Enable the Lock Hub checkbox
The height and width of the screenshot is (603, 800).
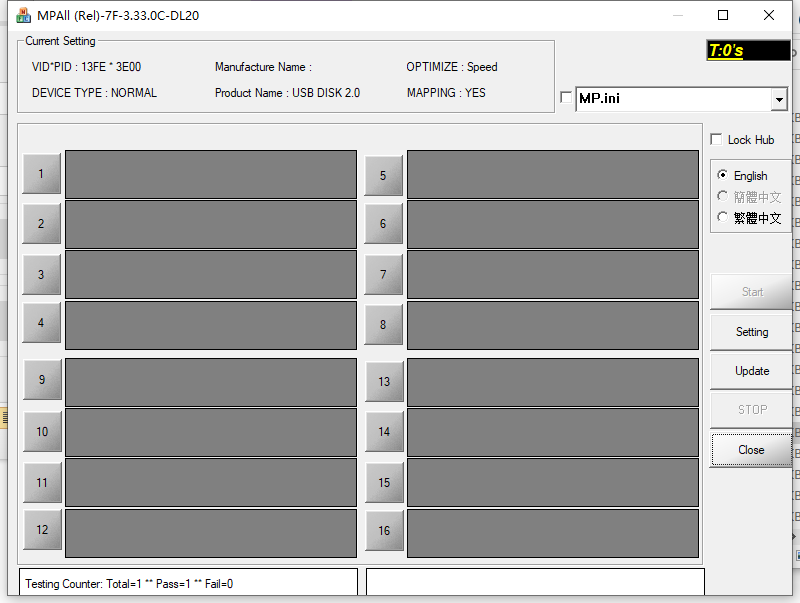tap(716, 140)
